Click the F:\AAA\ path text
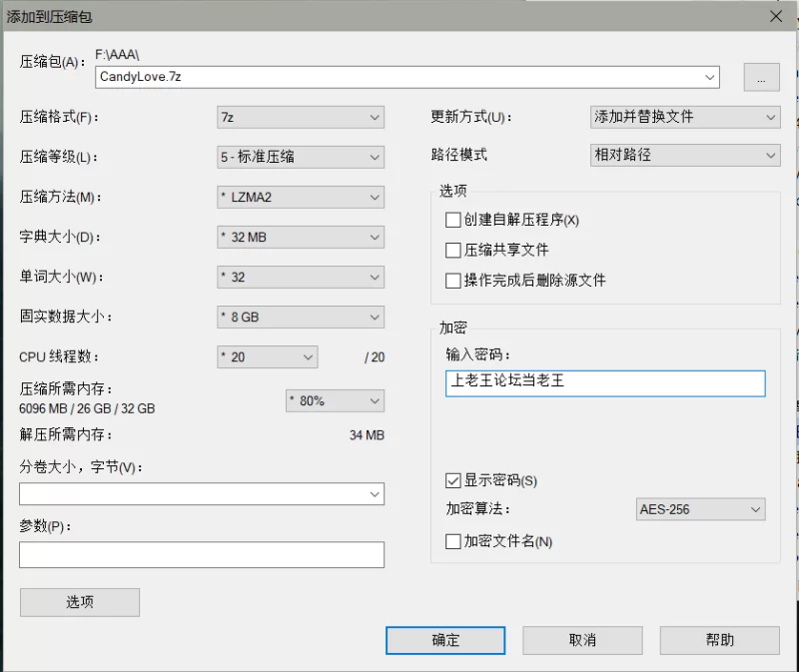Image resolution: width=799 pixels, height=672 pixels. (117, 55)
